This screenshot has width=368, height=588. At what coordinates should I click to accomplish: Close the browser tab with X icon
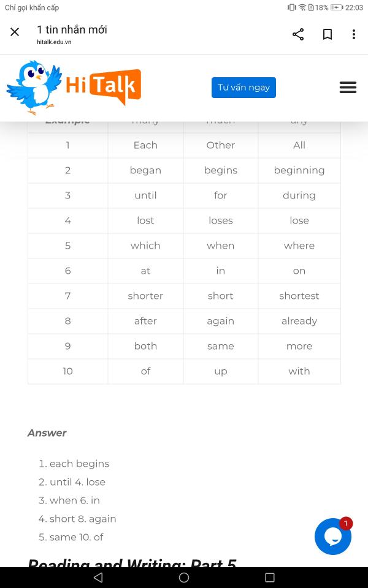15,32
